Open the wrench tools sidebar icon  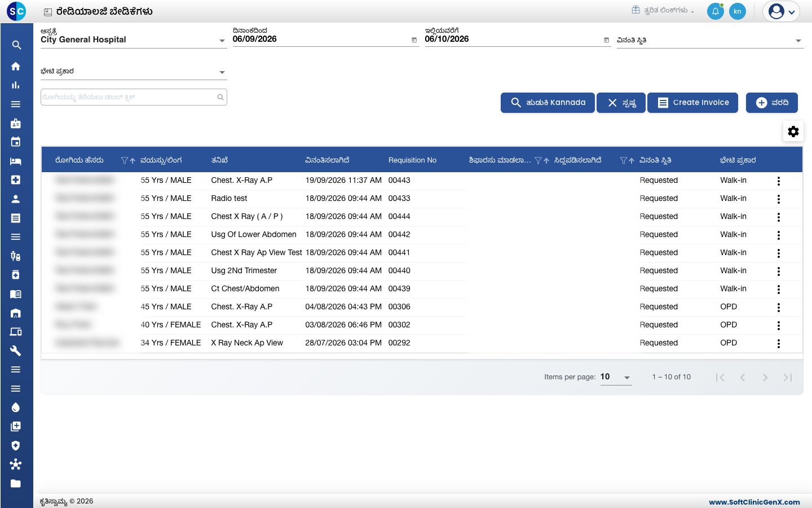click(x=16, y=351)
